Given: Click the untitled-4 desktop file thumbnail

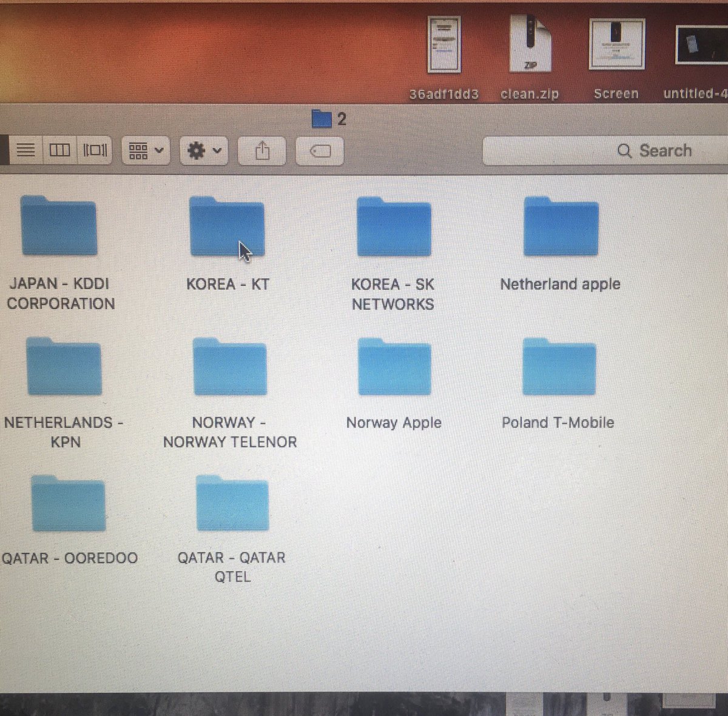Looking at the screenshot, I should pyautogui.click(x=702, y=45).
